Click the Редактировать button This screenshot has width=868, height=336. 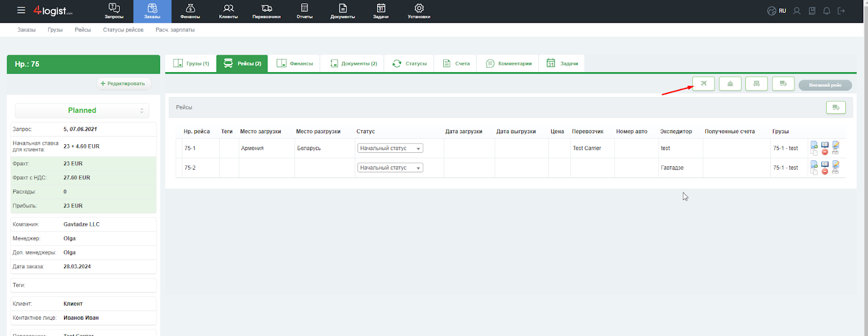pos(123,83)
